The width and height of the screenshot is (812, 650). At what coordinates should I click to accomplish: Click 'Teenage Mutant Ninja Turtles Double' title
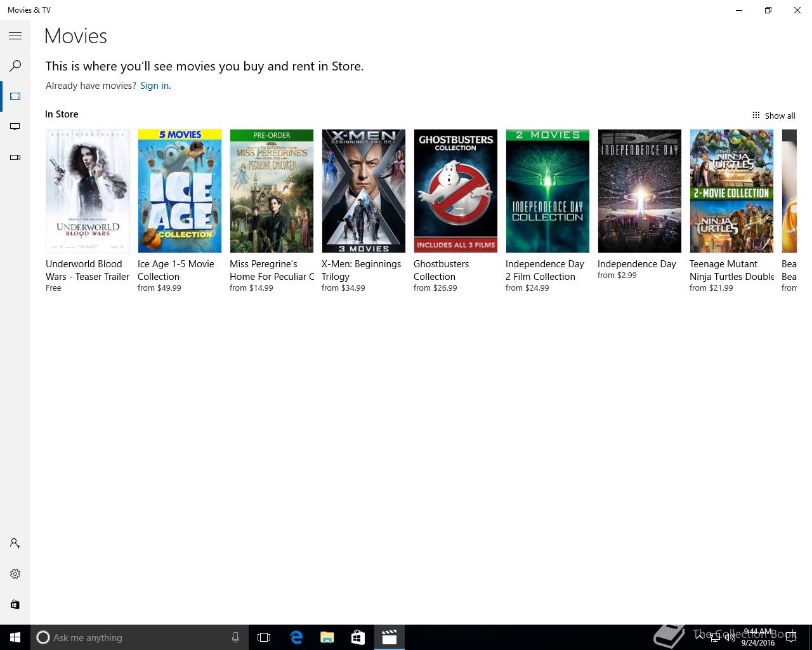point(731,270)
